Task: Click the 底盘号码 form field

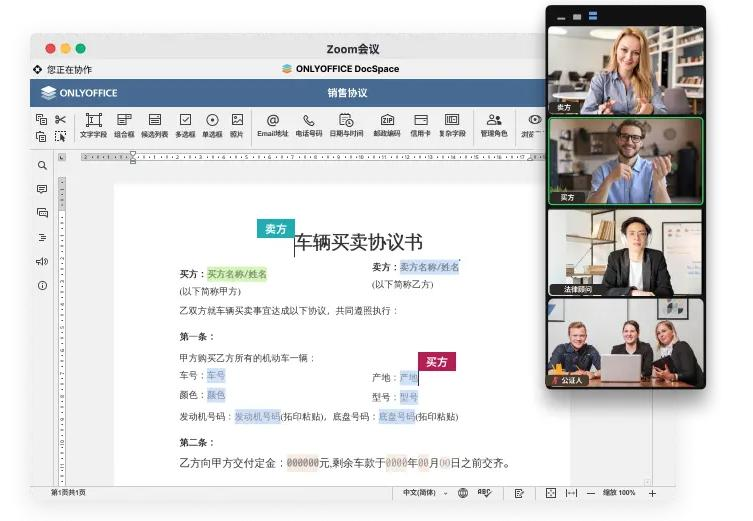Action: (397, 417)
